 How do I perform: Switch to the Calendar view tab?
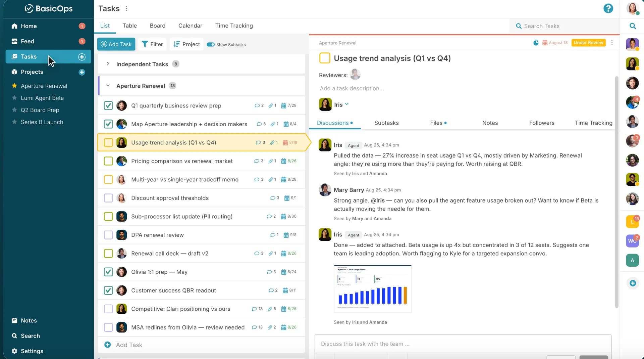click(x=190, y=26)
